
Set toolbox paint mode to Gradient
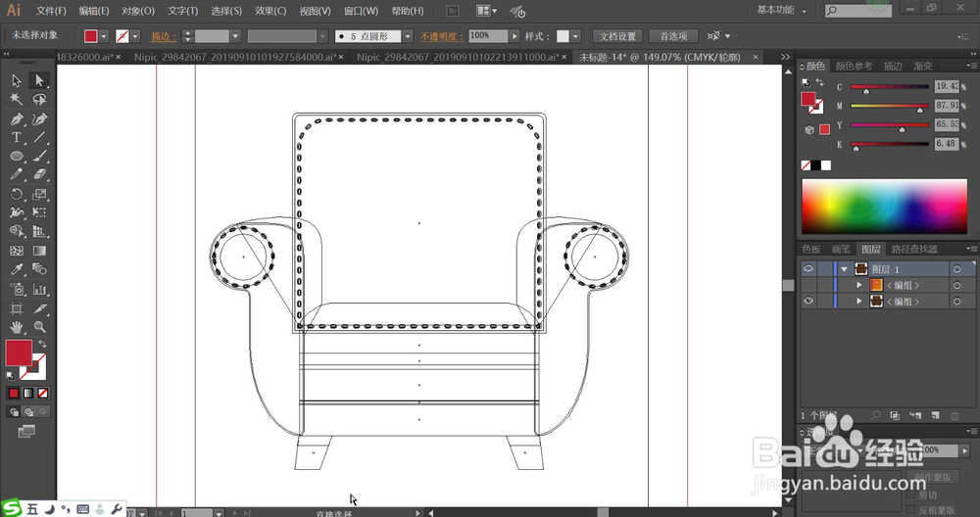tap(28, 393)
